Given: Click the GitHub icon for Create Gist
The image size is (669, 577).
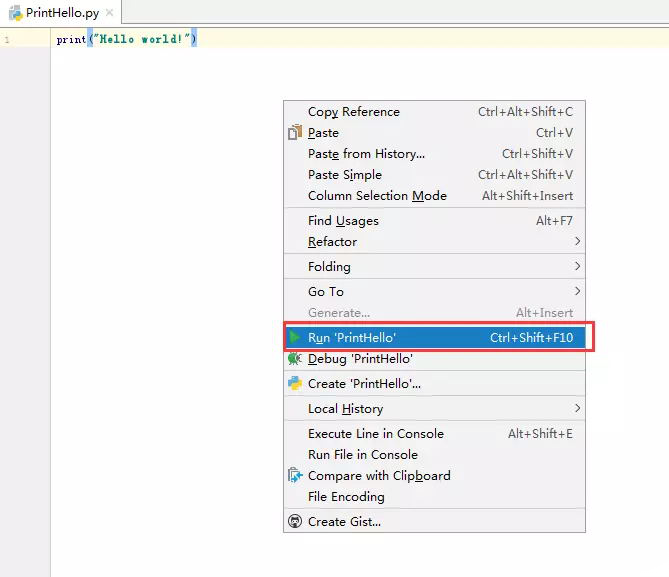Looking at the screenshot, I should 294,521.
